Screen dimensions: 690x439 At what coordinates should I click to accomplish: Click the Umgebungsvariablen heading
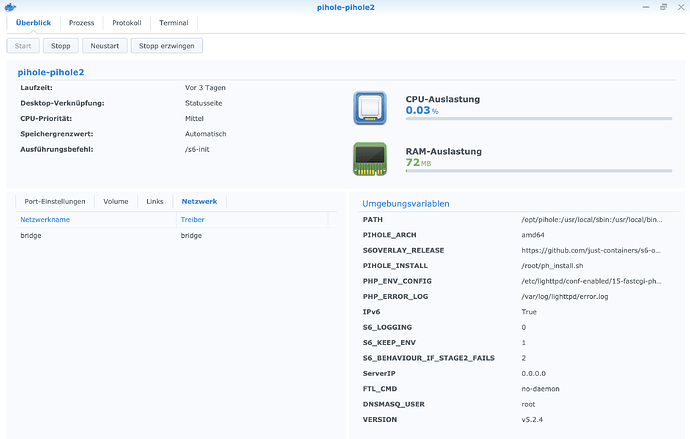[406, 204]
